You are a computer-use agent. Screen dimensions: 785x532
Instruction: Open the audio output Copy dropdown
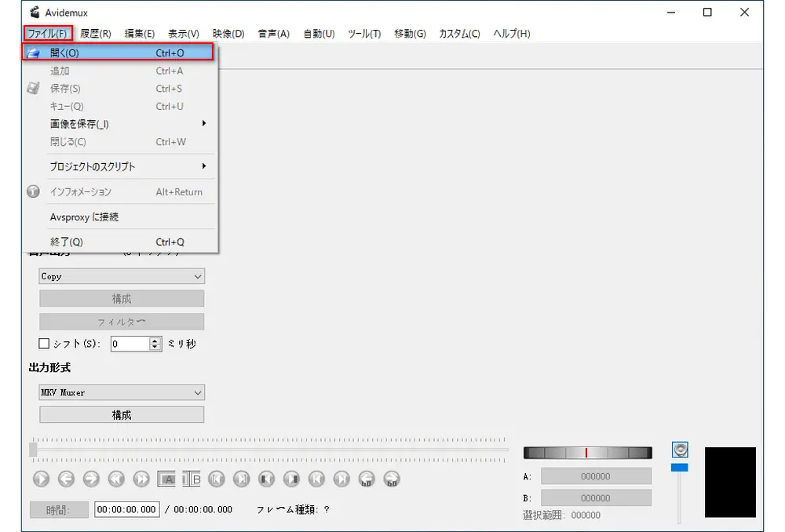pos(122,276)
